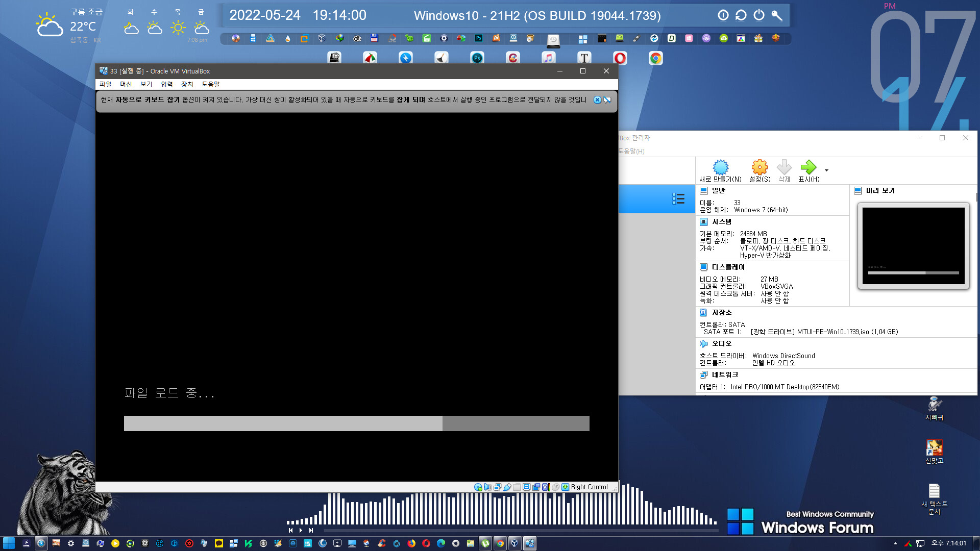The width and height of the screenshot is (980, 551).
Task: Click the shared folders icon in VM status bar
Action: [517, 487]
